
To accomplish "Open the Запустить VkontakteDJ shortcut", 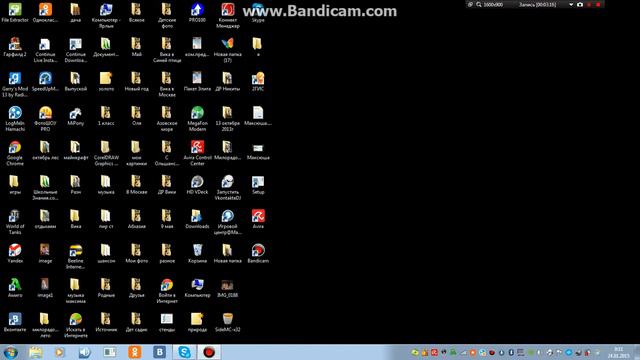I will 227,188.
